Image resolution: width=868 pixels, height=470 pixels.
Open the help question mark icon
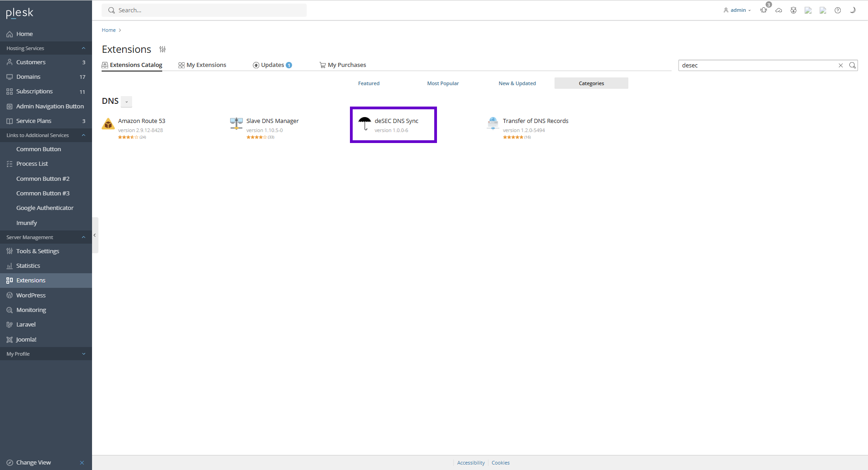pos(838,10)
